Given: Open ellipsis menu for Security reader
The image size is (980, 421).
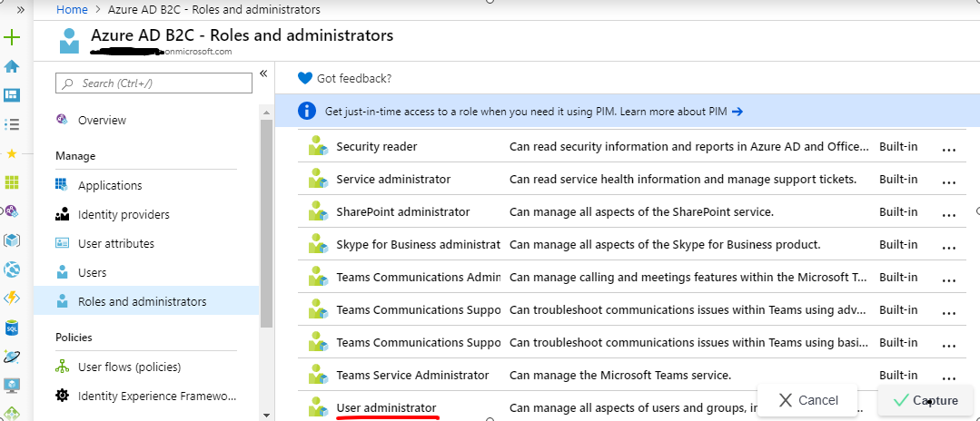Looking at the screenshot, I should 949,150.
